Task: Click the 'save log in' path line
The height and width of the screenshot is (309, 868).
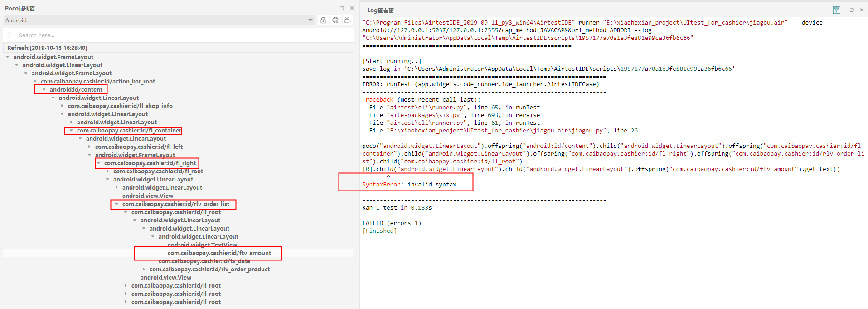Action: (548, 69)
